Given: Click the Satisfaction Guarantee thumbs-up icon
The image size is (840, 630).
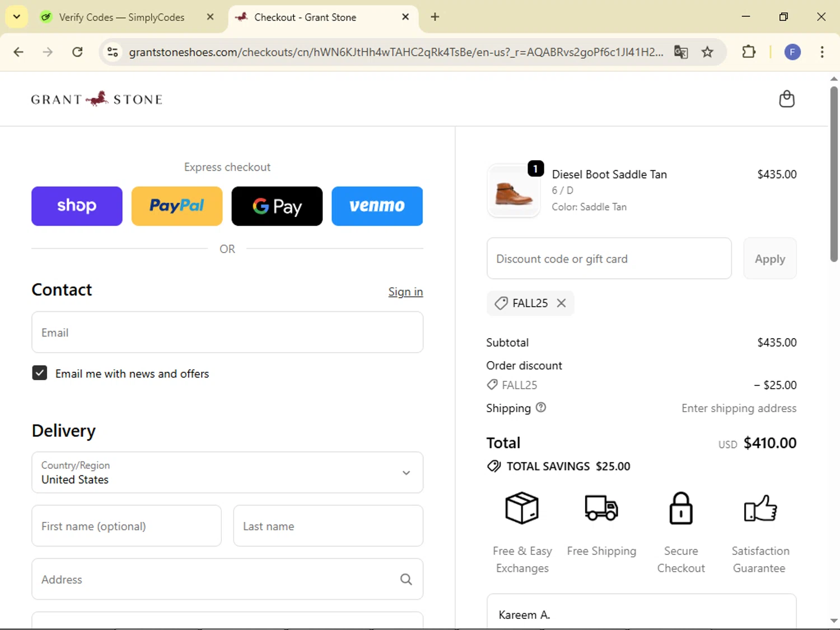Looking at the screenshot, I should coord(760,508).
